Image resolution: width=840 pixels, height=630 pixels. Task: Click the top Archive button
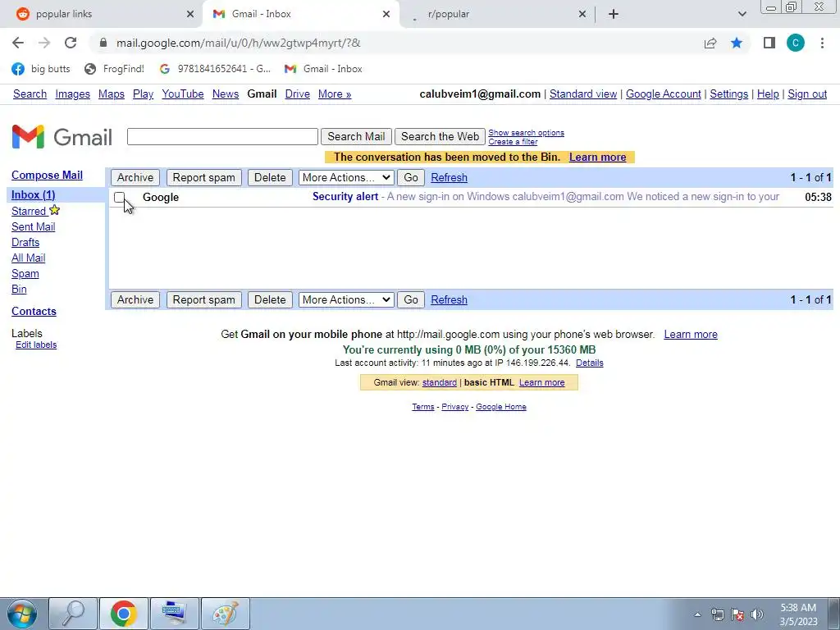coord(135,177)
